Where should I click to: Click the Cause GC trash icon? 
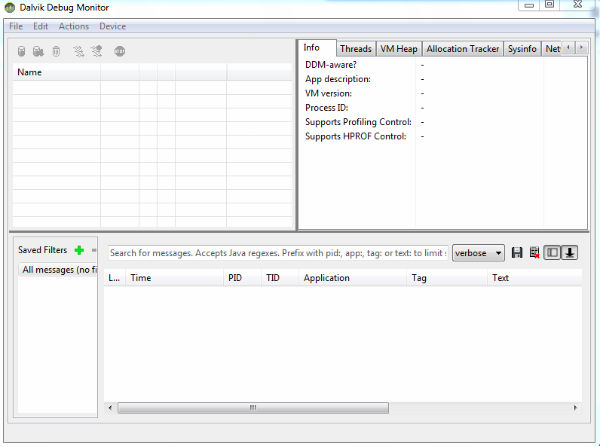tap(56, 51)
